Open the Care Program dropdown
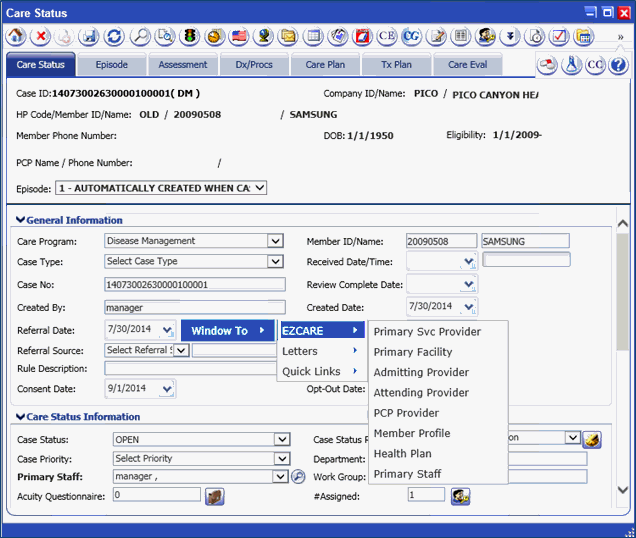The height and width of the screenshot is (538, 636). [x=275, y=241]
